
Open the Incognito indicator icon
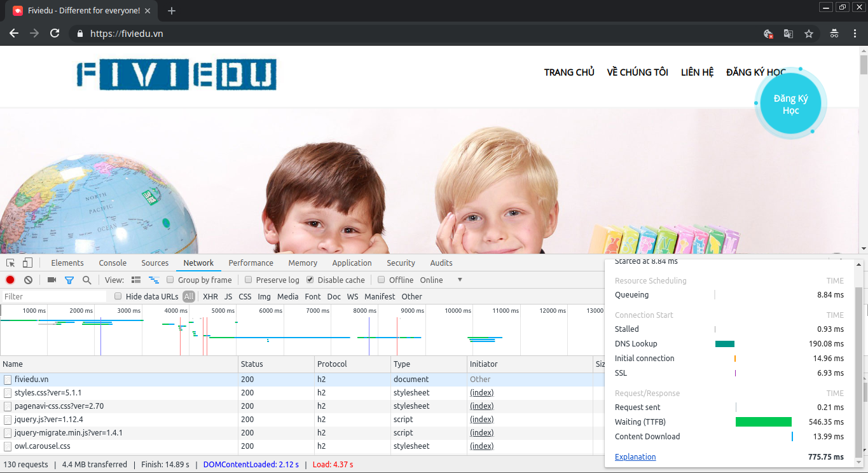point(834,34)
